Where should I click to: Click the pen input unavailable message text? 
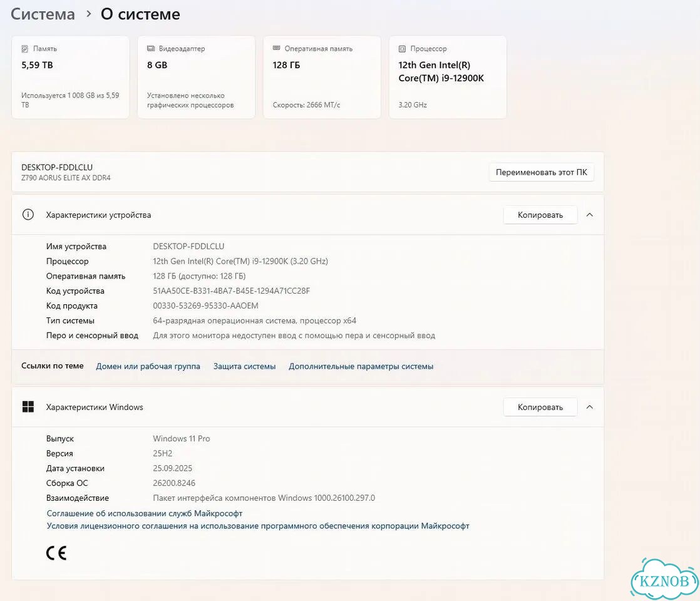[x=294, y=336]
